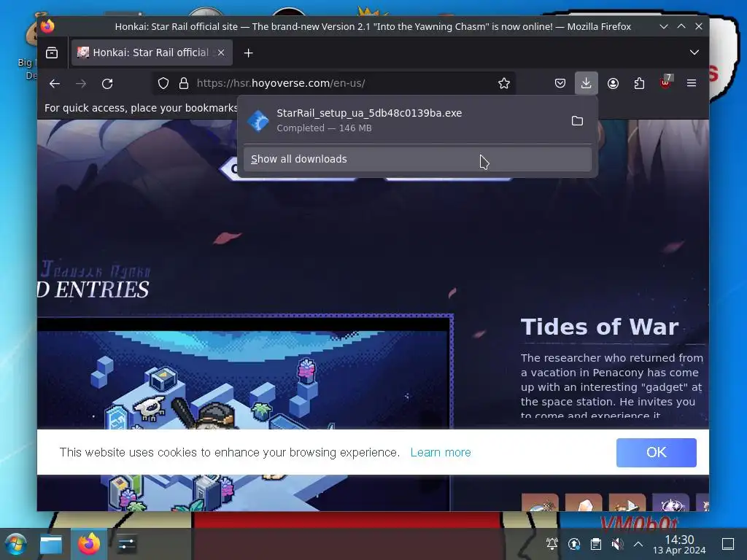
Task: Open the updates tray icon
Action: point(574,544)
